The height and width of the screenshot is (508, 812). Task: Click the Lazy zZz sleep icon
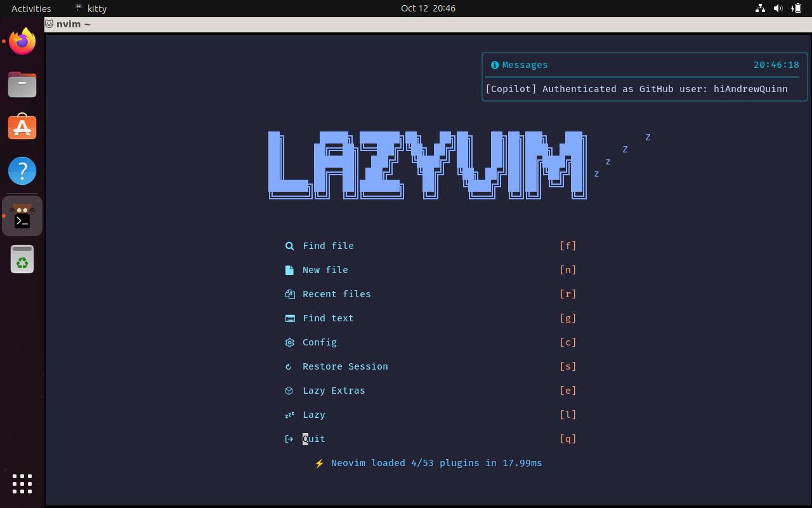290,415
